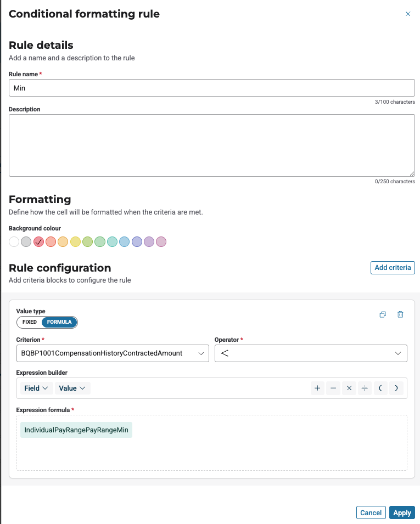Expand the Field dropdown in expression builder
This screenshot has width=420, height=524.
[37, 388]
